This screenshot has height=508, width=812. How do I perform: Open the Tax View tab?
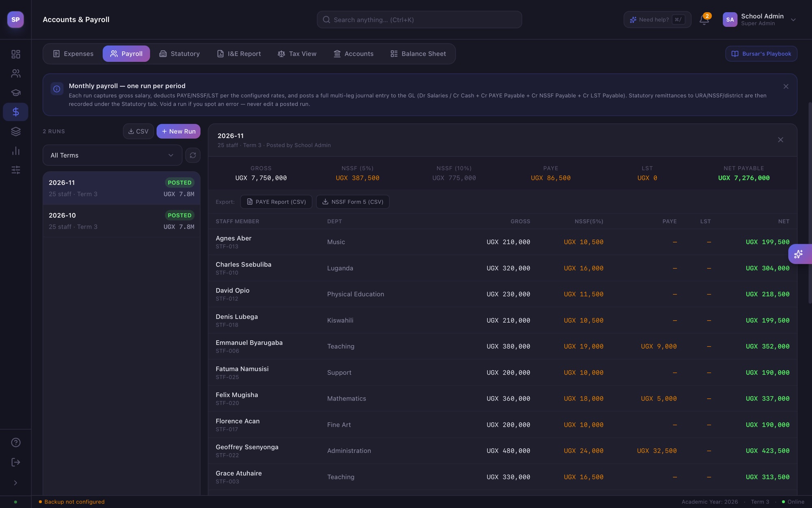[297, 54]
